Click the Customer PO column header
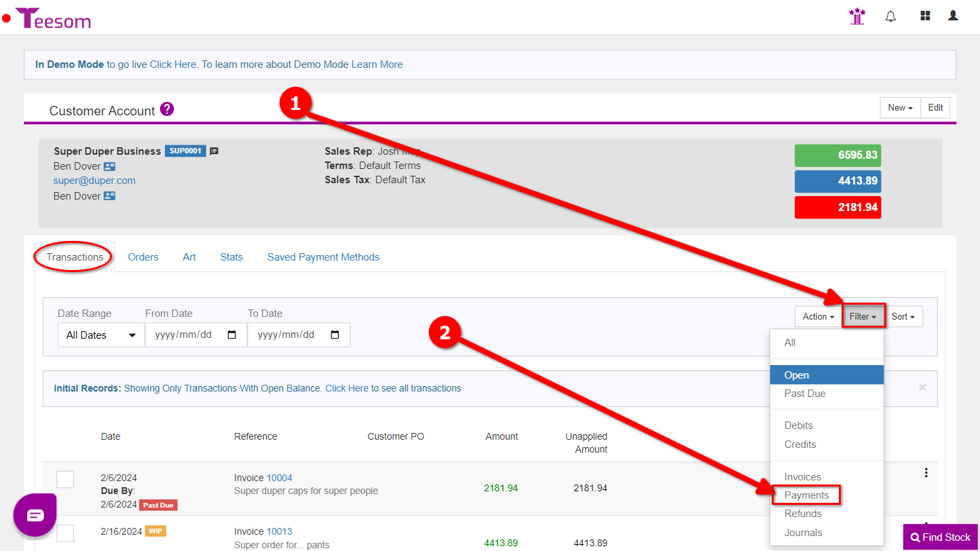 coord(396,436)
